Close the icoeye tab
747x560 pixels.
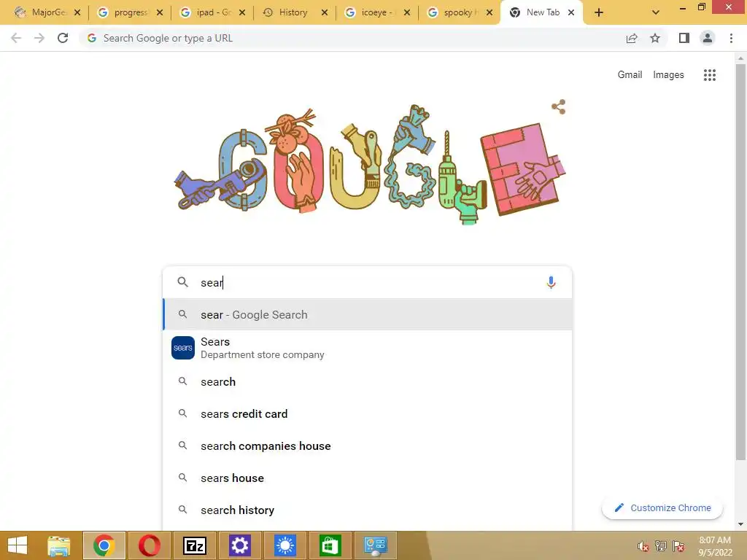pyautogui.click(x=407, y=13)
